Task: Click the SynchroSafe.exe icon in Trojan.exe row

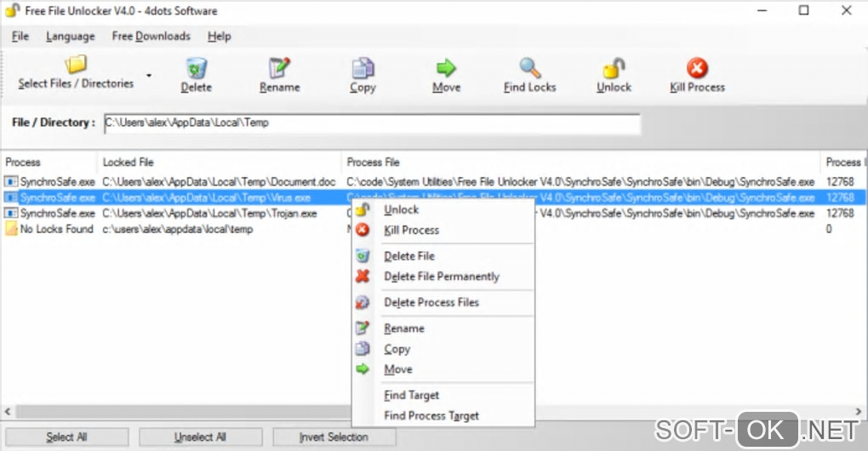Action: click(x=10, y=213)
